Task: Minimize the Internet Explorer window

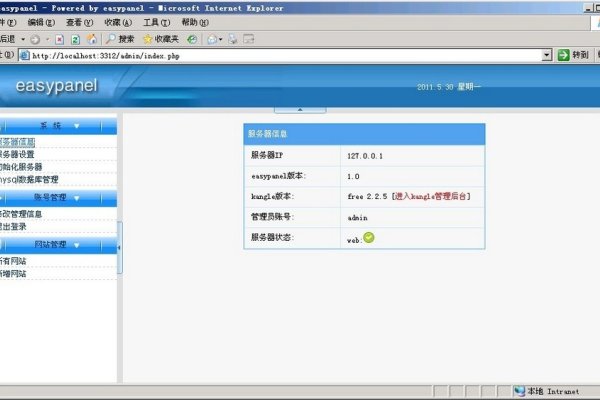Action: 589,8
